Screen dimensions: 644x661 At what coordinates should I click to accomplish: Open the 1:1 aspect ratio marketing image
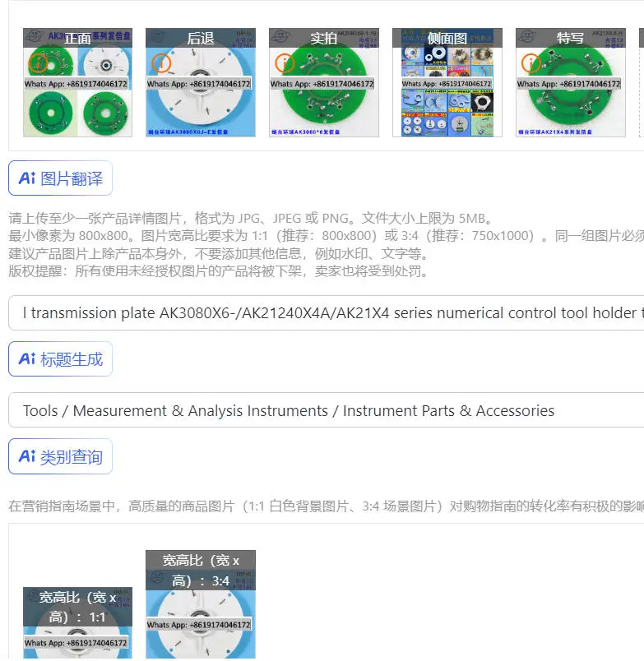click(77, 622)
